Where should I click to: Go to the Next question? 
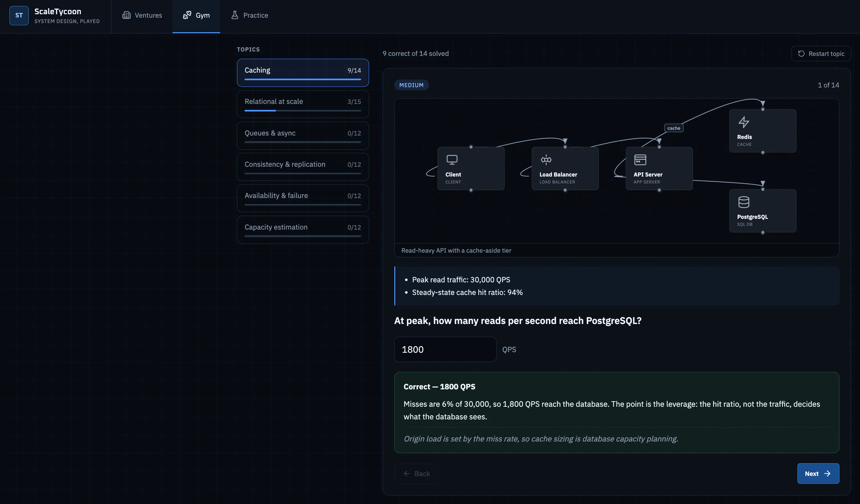click(x=818, y=474)
